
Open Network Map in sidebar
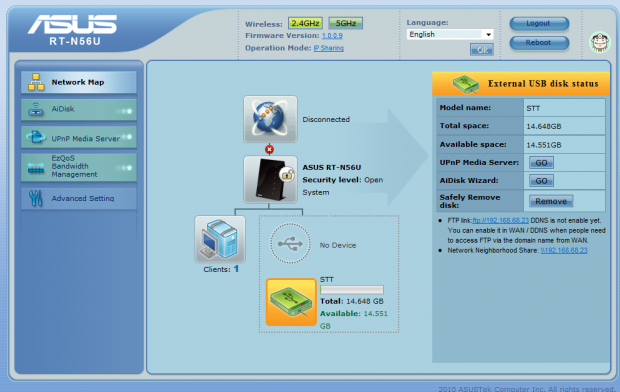(79, 82)
